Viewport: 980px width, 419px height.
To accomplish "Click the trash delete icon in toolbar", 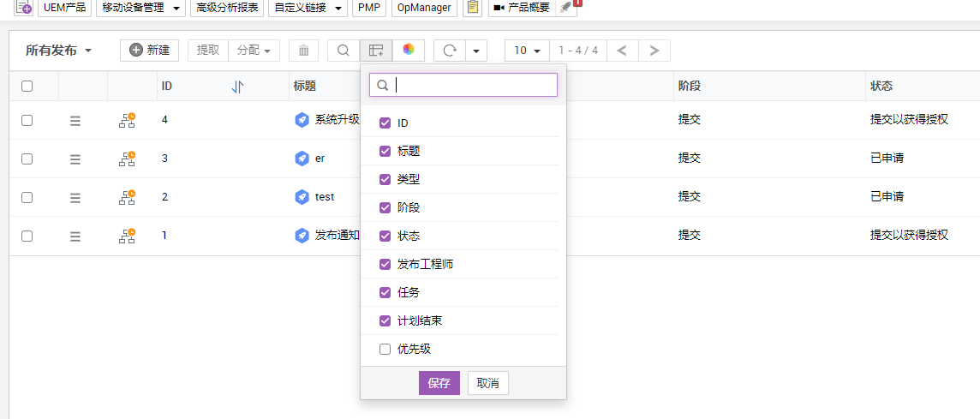I will [303, 51].
